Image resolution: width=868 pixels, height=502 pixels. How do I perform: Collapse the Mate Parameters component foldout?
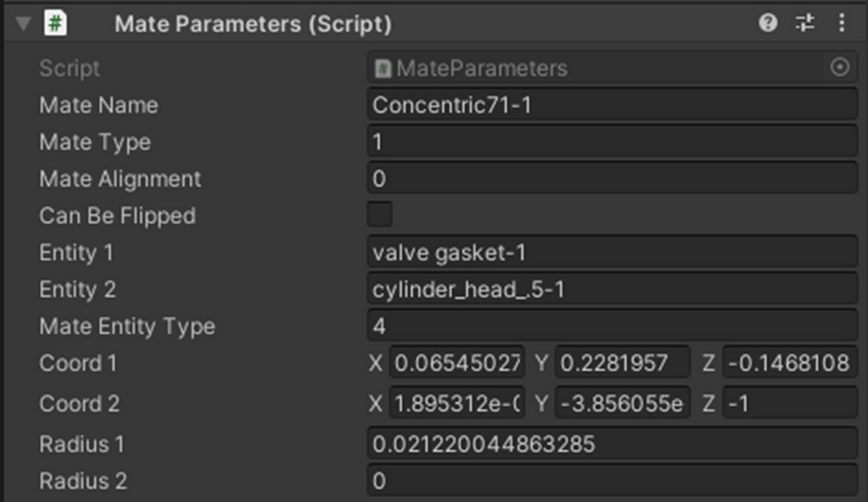click(23, 23)
